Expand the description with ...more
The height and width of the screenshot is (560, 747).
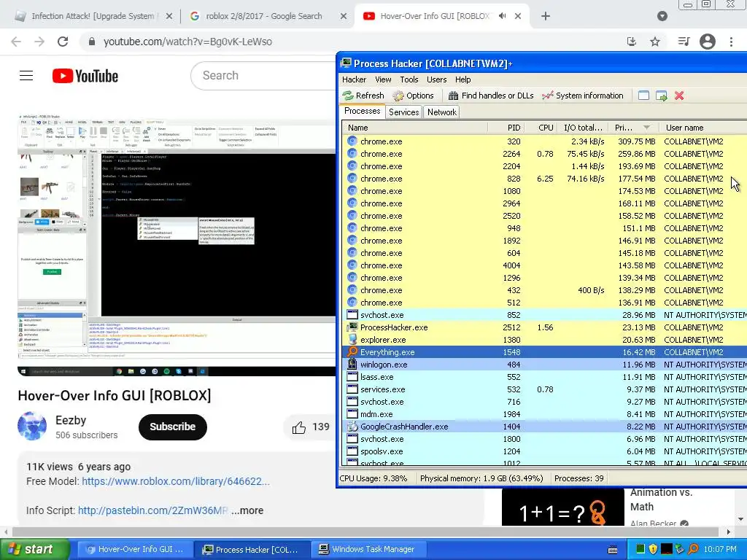point(247,510)
